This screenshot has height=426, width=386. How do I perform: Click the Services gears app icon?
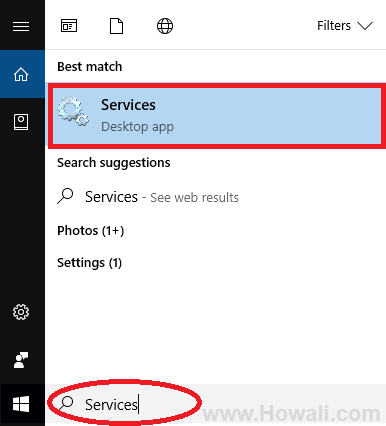pos(73,111)
